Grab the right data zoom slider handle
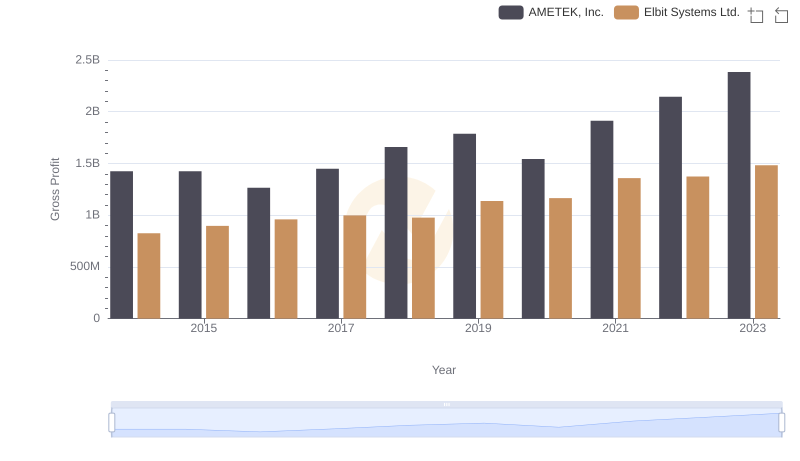The height and width of the screenshot is (461, 800). (781, 422)
